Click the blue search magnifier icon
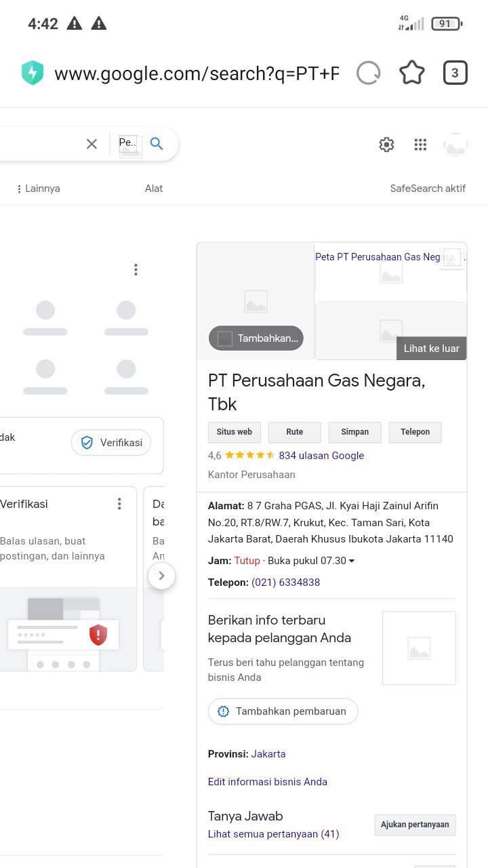The height and width of the screenshot is (868, 488). click(157, 144)
